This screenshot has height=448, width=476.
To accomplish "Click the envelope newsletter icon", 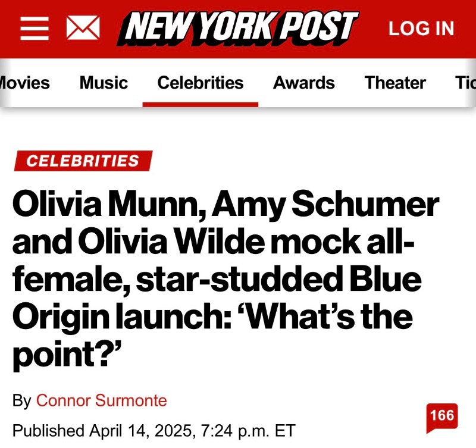I will [83, 28].
